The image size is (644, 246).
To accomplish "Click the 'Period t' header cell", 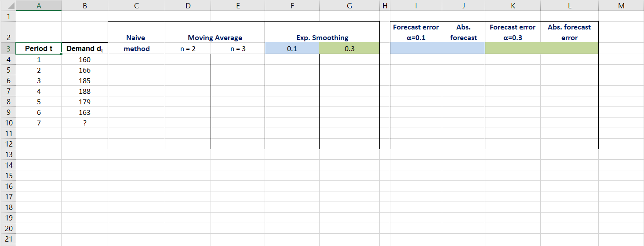I will click(39, 48).
